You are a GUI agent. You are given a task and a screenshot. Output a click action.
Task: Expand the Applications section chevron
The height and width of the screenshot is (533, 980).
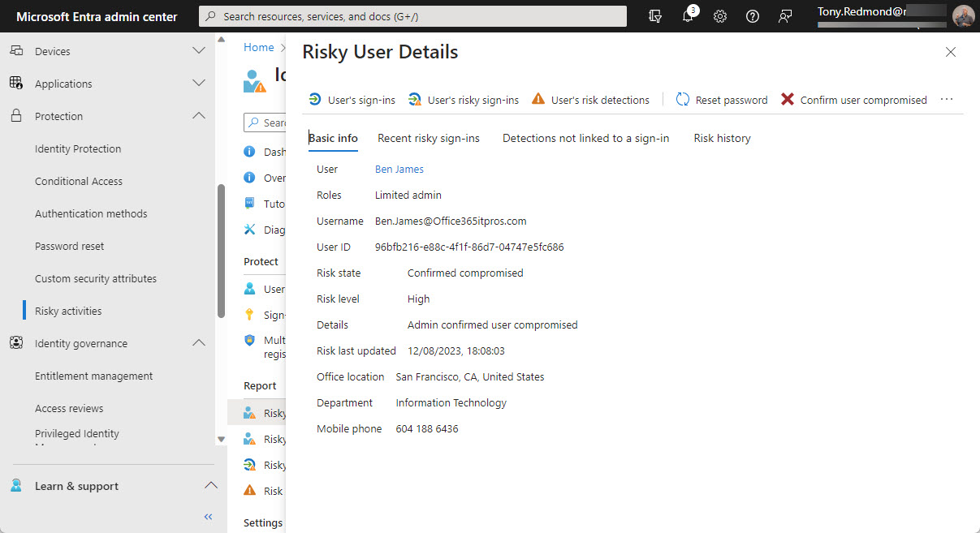pos(198,84)
